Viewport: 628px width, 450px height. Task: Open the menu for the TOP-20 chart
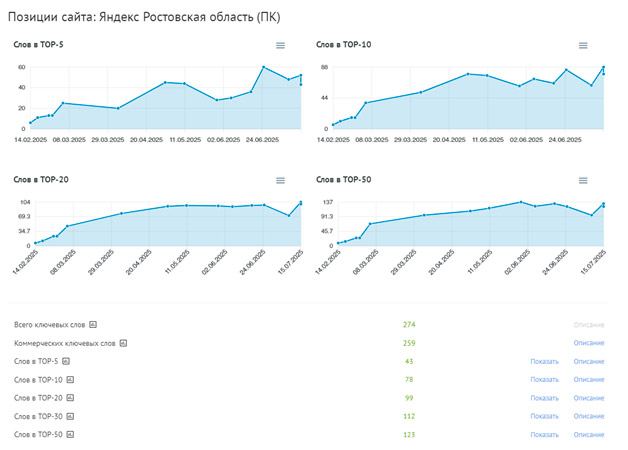pos(281,180)
